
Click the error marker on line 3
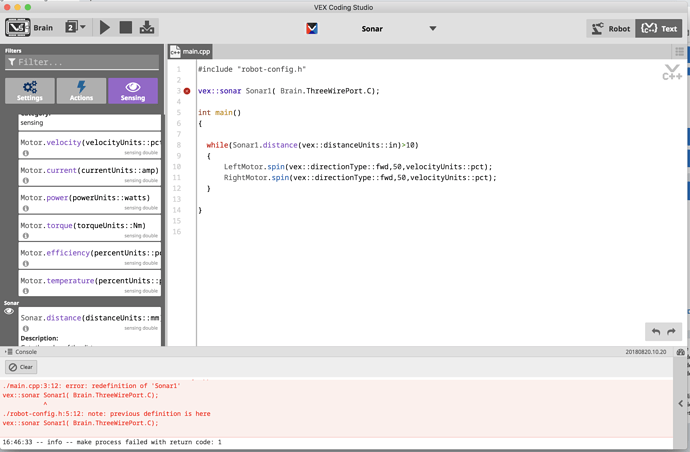click(x=187, y=91)
